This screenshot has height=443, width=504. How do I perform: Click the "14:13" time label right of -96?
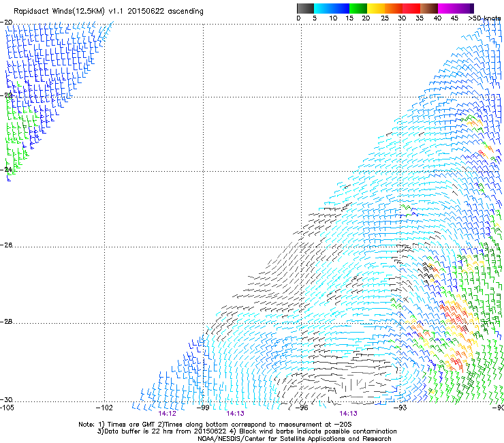pyautogui.click(x=349, y=414)
